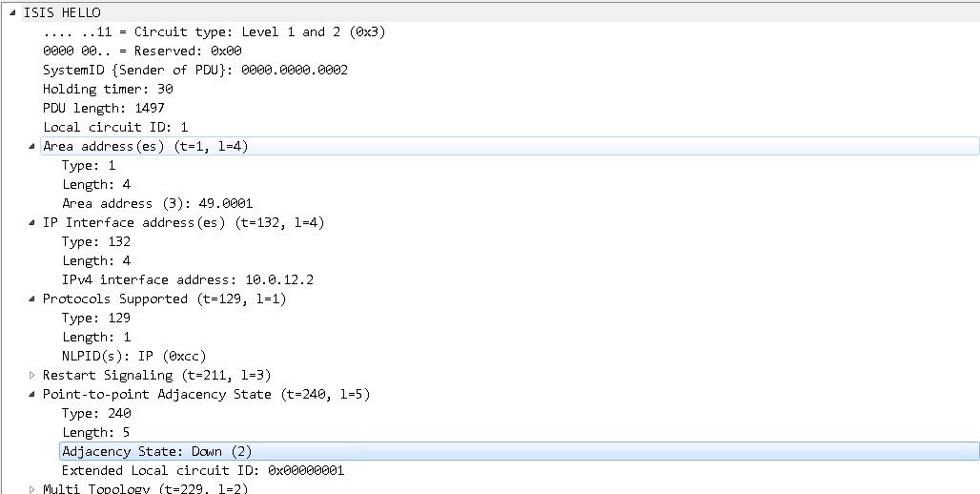The width and height of the screenshot is (980, 494).
Task: Select the Circuit type Level 1 and 2 row
Action: pyautogui.click(x=214, y=31)
